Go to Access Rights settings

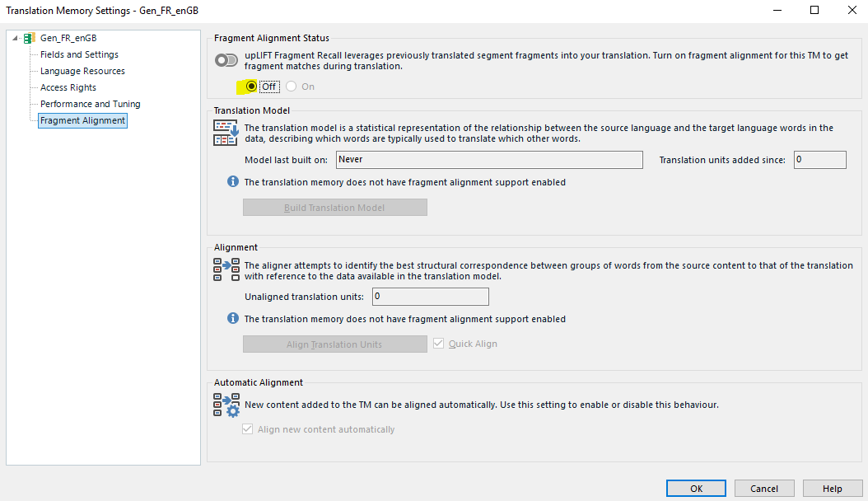[x=68, y=87]
